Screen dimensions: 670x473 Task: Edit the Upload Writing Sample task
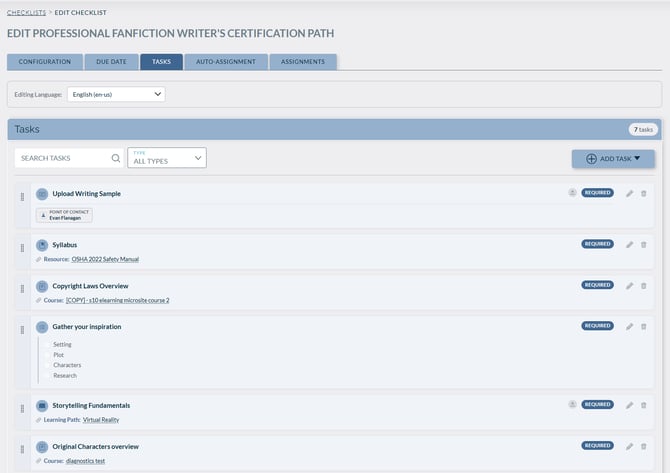[x=629, y=193]
